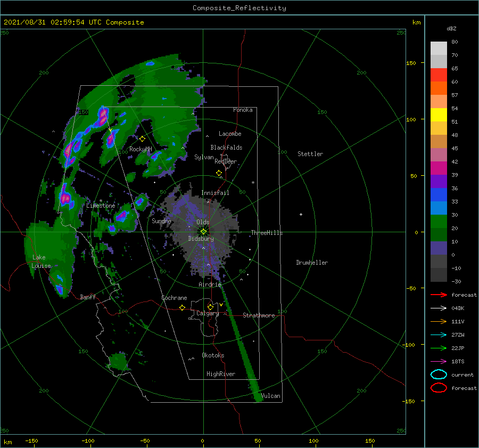Click the Calgary city label

pyautogui.click(x=208, y=313)
